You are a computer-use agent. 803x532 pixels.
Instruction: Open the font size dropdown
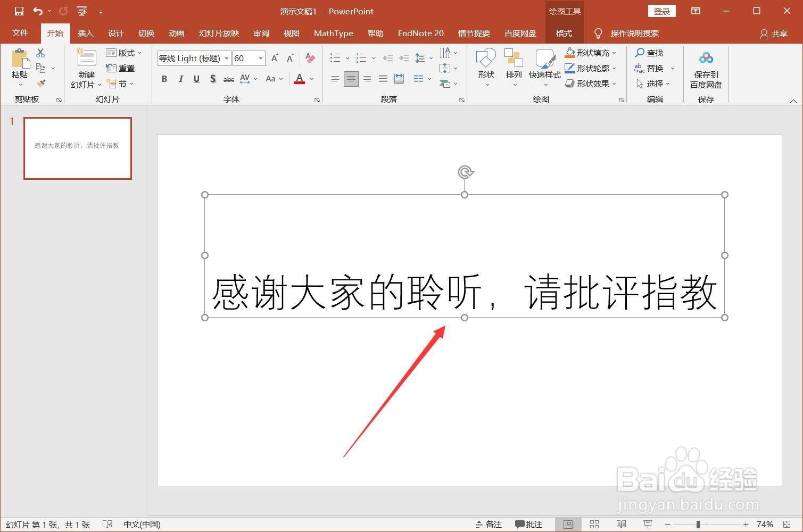pyautogui.click(x=261, y=58)
